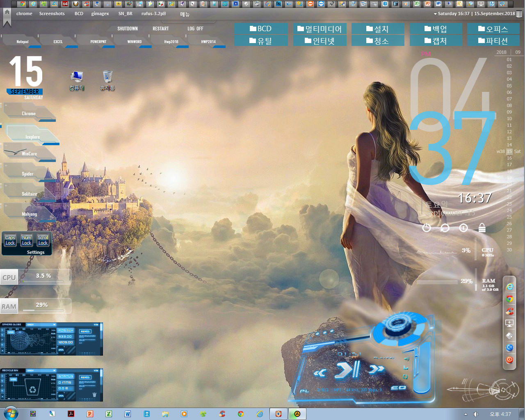Click the LOG OFF button
The image size is (525, 420).
195,29
